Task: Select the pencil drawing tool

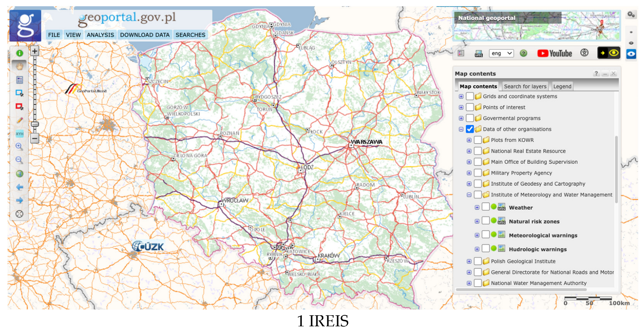Action: coord(19,120)
